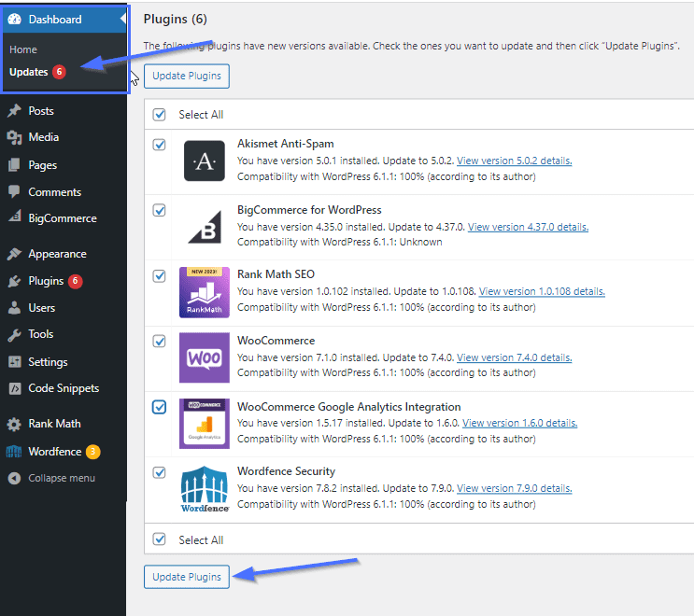Screen dimensions: 694x616
Task: Click the Media library icon
Action: click(14, 137)
